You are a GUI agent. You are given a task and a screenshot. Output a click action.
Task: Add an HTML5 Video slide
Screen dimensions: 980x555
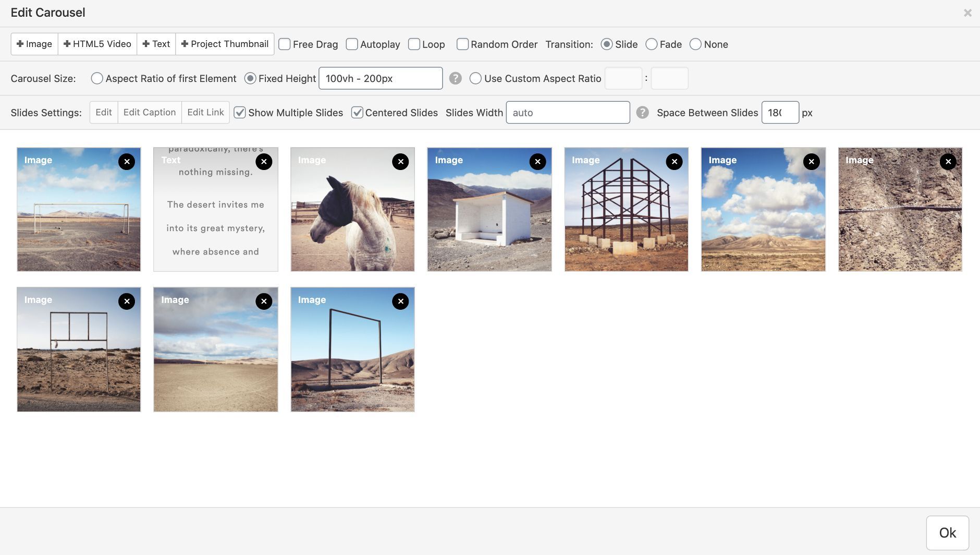(97, 44)
